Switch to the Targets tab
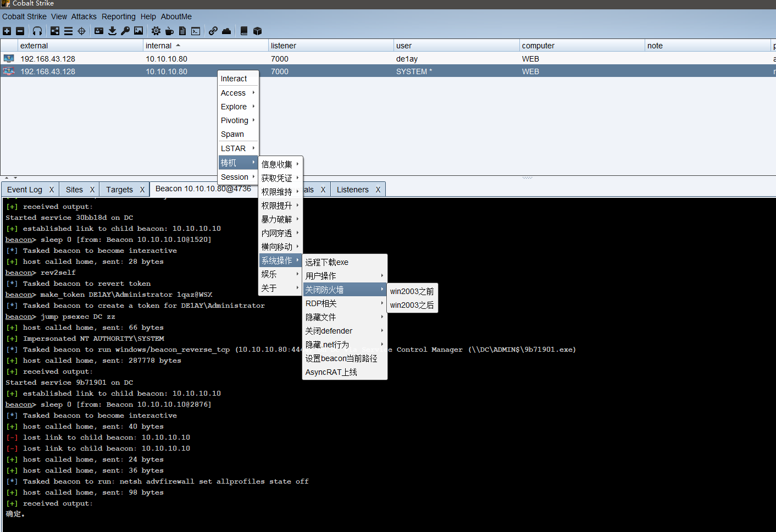The image size is (776, 532). click(x=119, y=190)
